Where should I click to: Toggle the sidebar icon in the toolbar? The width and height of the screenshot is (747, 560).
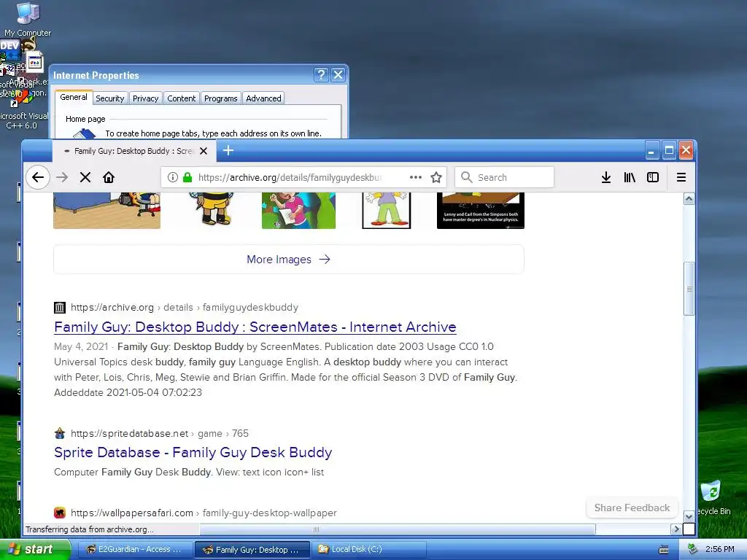(653, 178)
